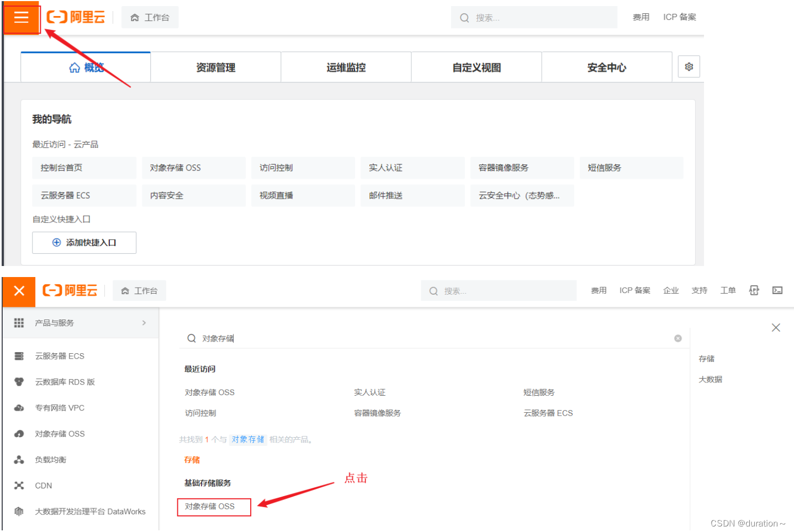The height and width of the screenshot is (532, 794).
Task: Click 负载均衡 in the left sidebar
Action: (51, 459)
